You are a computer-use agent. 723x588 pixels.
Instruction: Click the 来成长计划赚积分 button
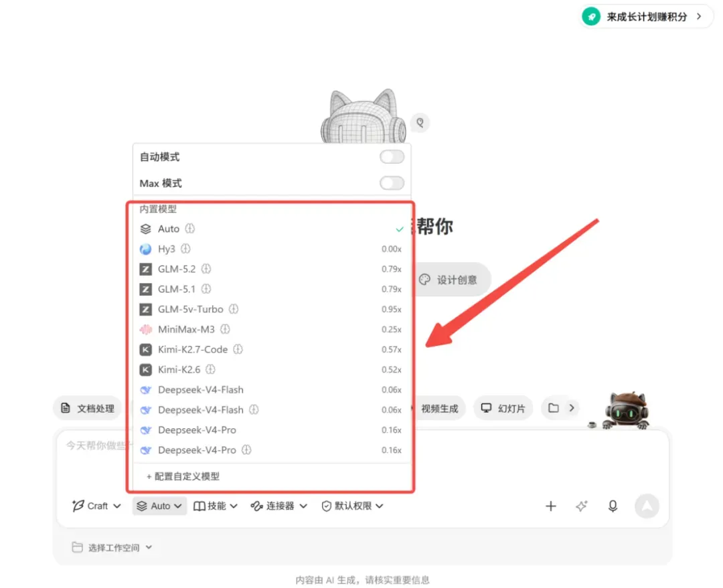tap(645, 17)
